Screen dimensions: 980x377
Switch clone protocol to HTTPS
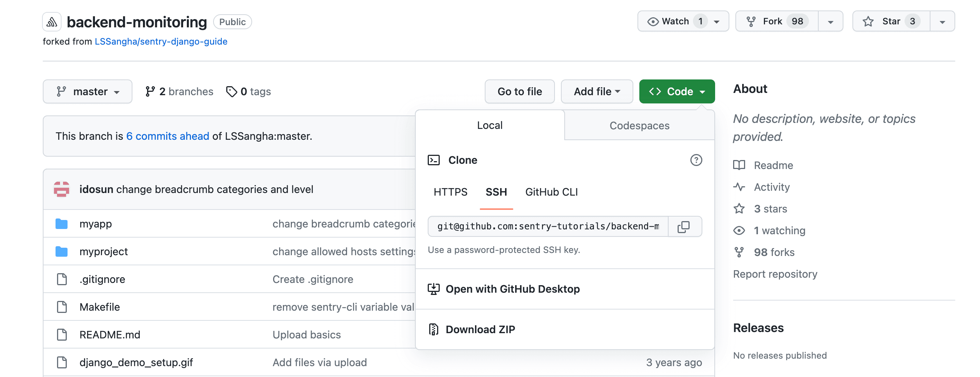coord(451,192)
